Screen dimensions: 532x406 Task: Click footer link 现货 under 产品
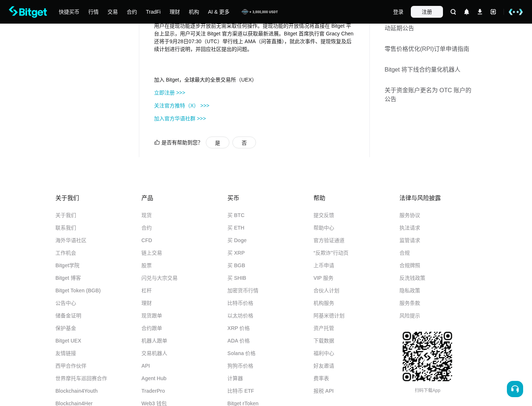[x=147, y=215]
